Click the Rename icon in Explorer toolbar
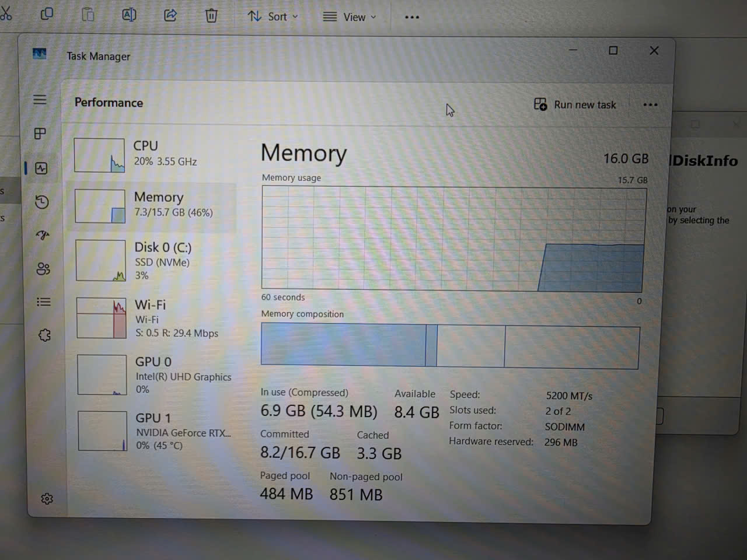Image resolution: width=747 pixels, height=560 pixels. click(x=129, y=15)
